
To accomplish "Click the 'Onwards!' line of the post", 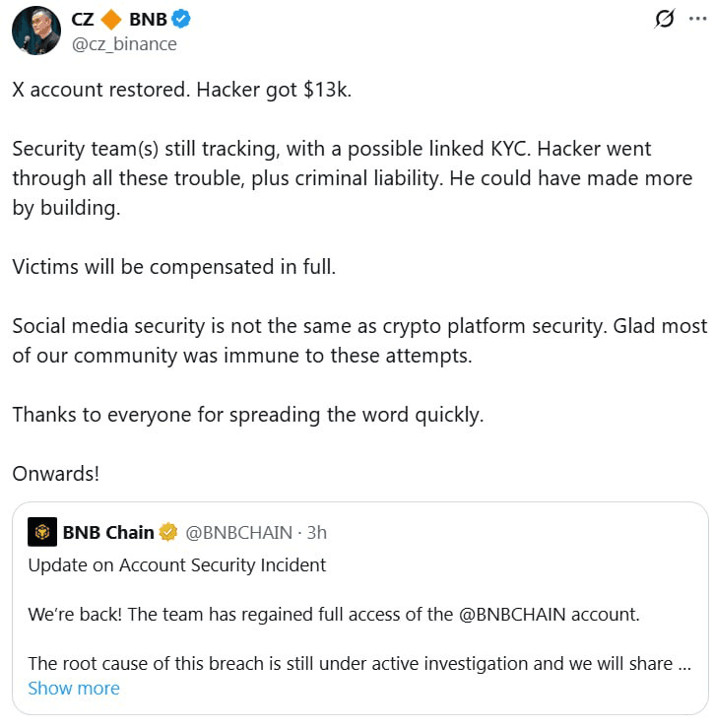I will pos(56,473).
